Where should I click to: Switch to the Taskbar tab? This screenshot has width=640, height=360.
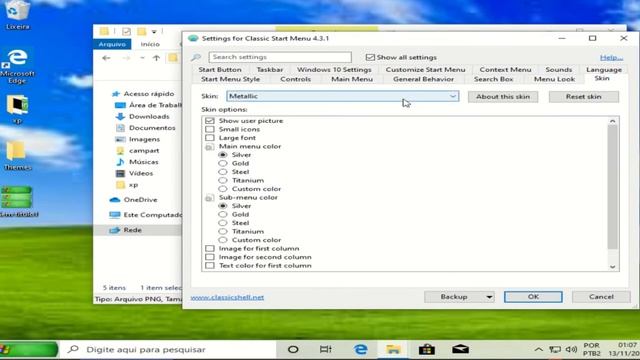pos(269,70)
